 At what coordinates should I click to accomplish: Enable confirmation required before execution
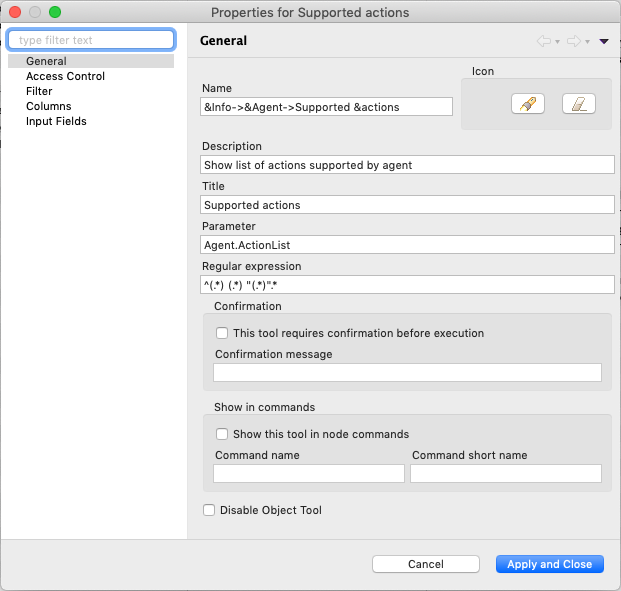pyautogui.click(x=223, y=333)
